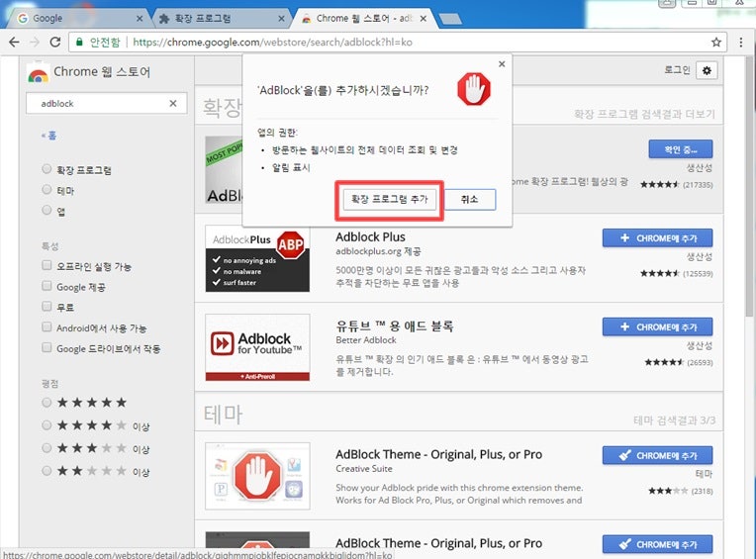Open the Adblock Plus title link
Viewport: 756px width, 559px height.
pyautogui.click(x=370, y=237)
